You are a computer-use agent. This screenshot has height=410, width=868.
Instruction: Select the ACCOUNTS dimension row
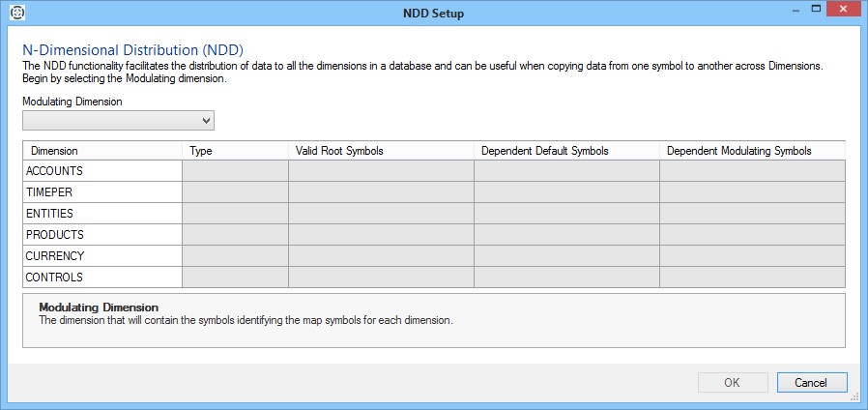tap(101, 171)
